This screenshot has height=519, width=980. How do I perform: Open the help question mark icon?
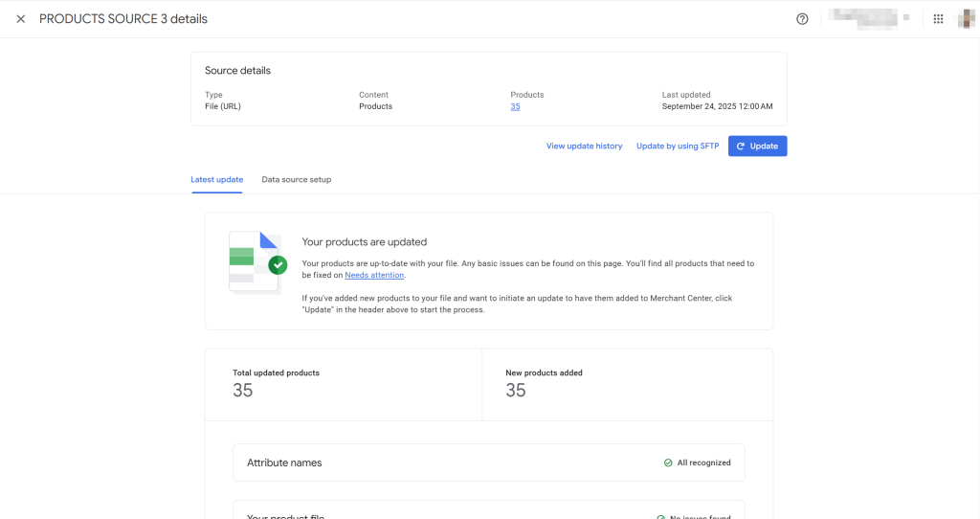(802, 19)
